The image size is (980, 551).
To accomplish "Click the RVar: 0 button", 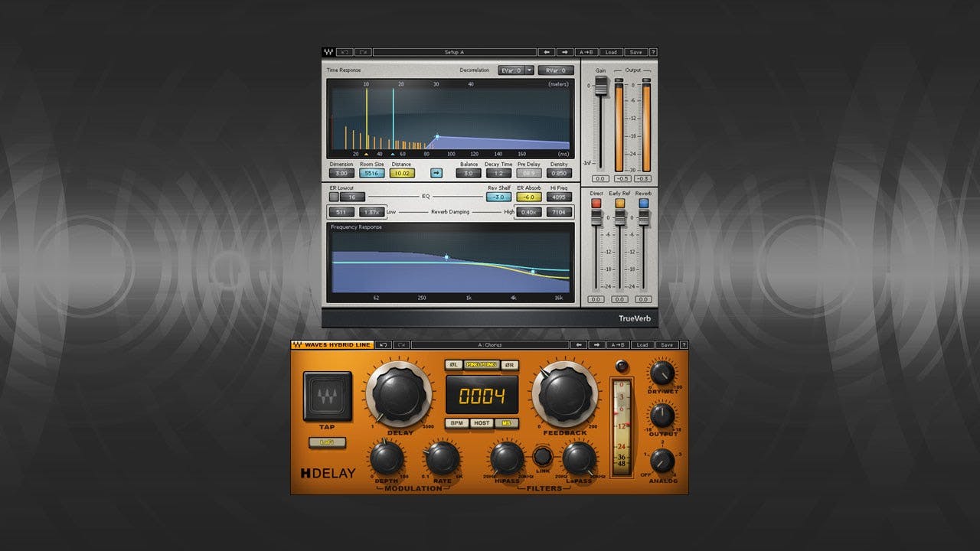I will click(555, 70).
